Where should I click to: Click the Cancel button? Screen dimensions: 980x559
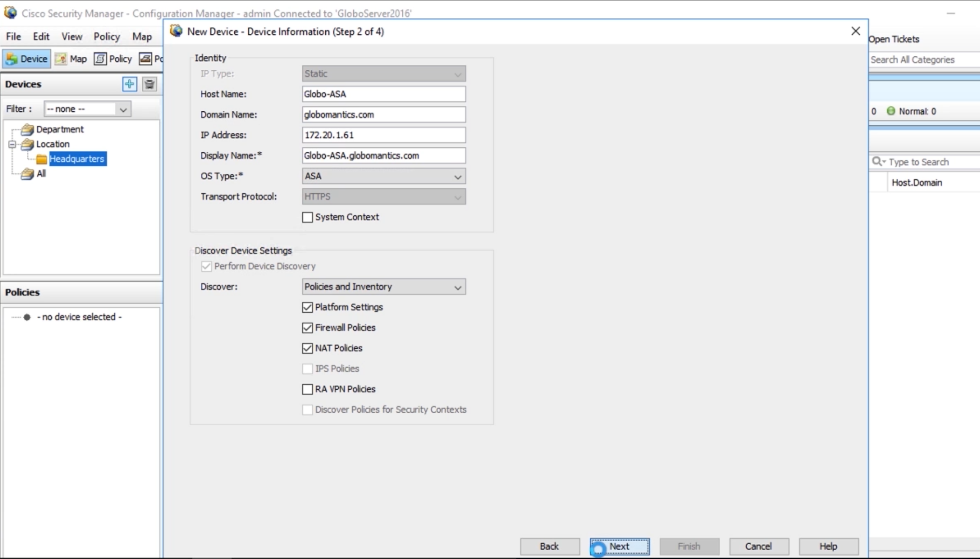(759, 546)
